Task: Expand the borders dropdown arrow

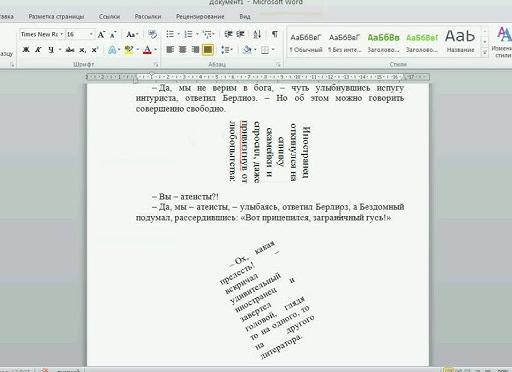Action: pos(273,50)
